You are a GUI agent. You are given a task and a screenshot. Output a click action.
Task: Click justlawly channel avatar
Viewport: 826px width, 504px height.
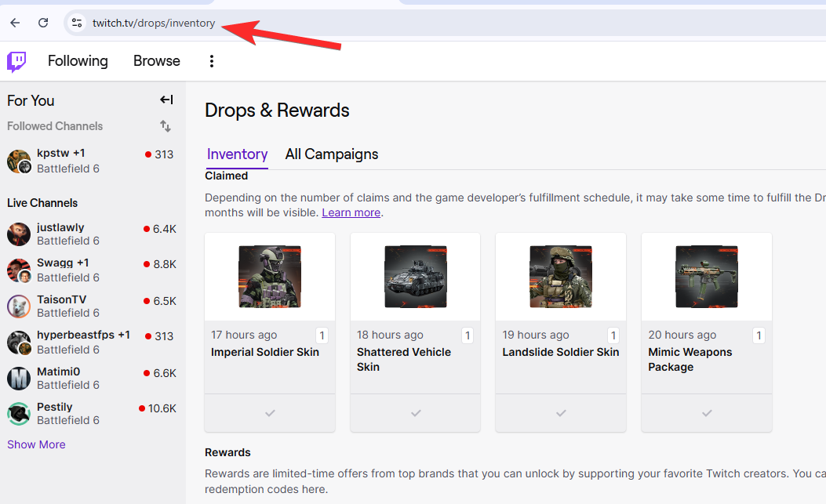(x=19, y=234)
